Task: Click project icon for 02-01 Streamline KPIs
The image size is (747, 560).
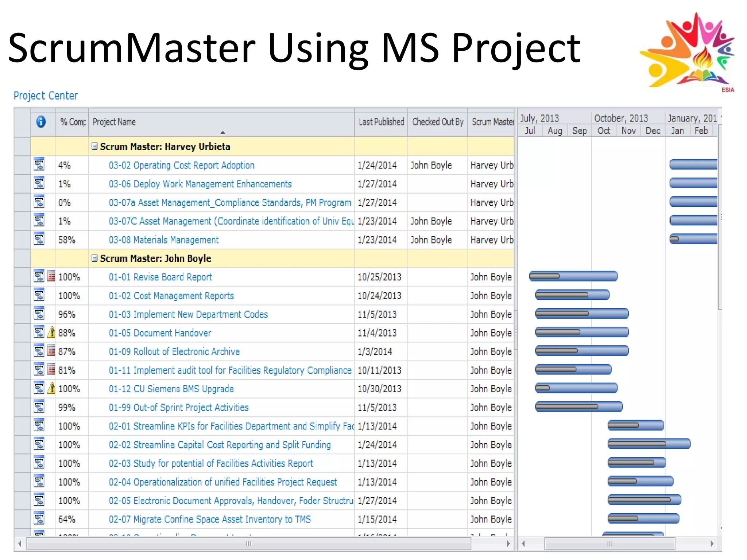Action: click(x=39, y=425)
